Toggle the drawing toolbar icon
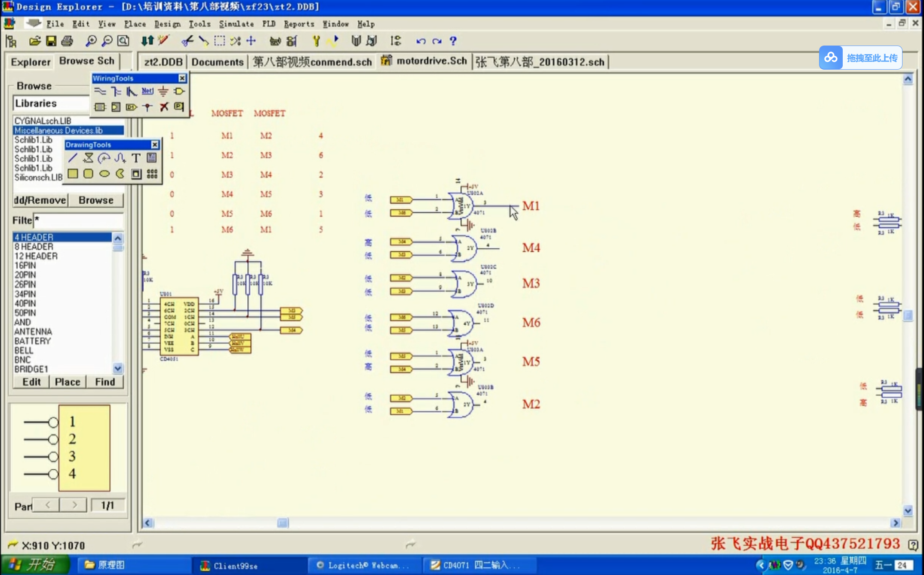This screenshot has width=924, height=575. tap(275, 41)
